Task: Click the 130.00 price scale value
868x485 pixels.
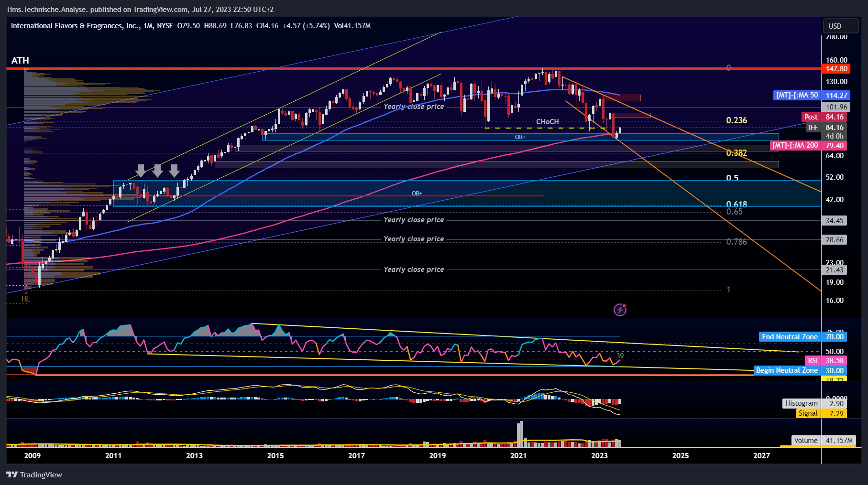Action: (836, 82)
